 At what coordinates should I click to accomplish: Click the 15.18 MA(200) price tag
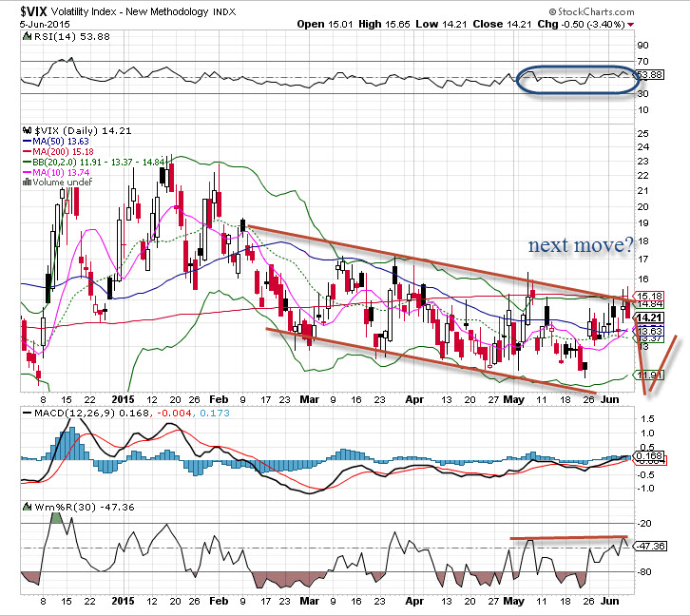(648, 296)
